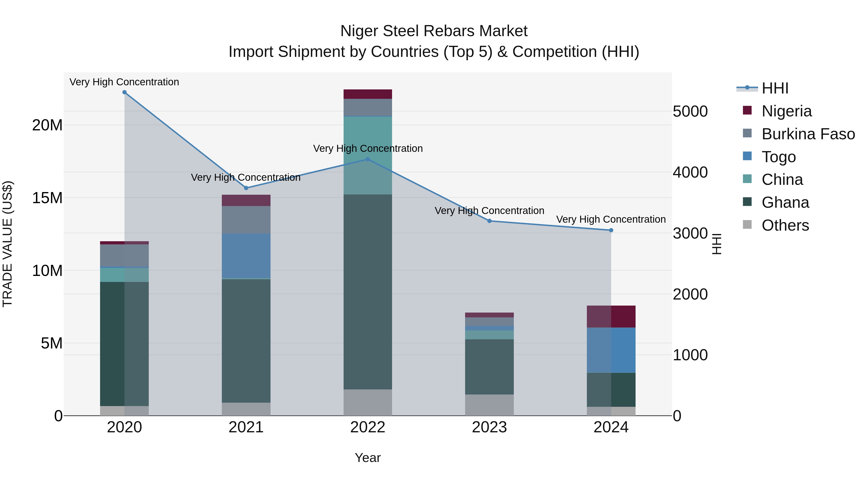Click the 2020 Very High Concentration annotation
Image resolution: width=868 pixels, height=488 pixels.
pos(124,82)
